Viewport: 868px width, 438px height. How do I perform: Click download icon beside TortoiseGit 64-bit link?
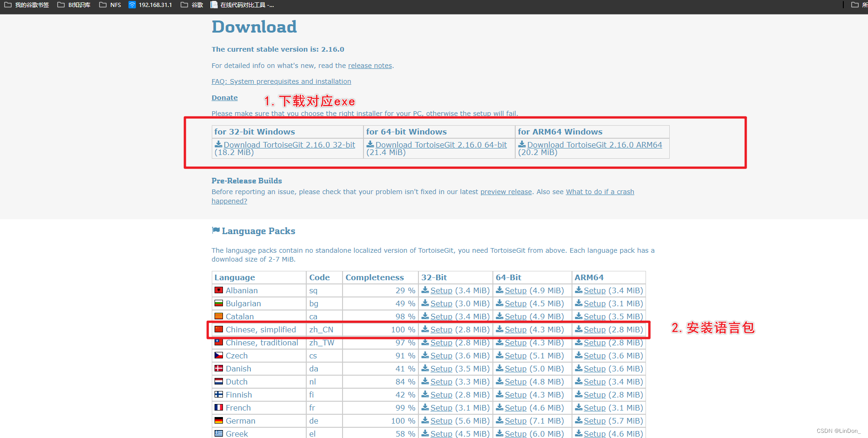[370, 144]
